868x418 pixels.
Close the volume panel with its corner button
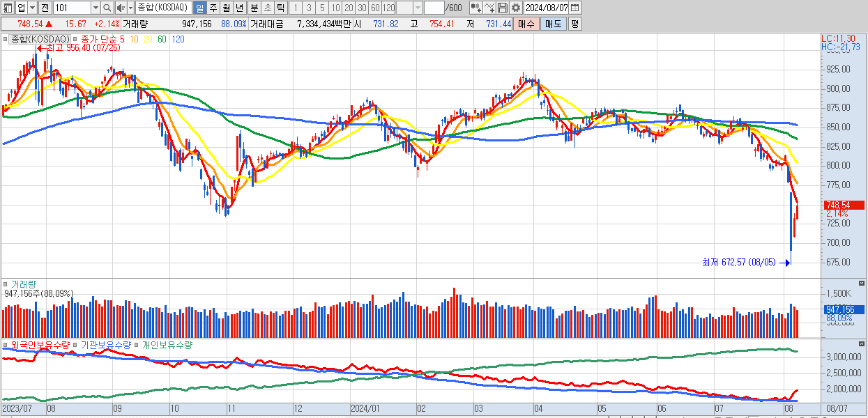click(862, 284)
